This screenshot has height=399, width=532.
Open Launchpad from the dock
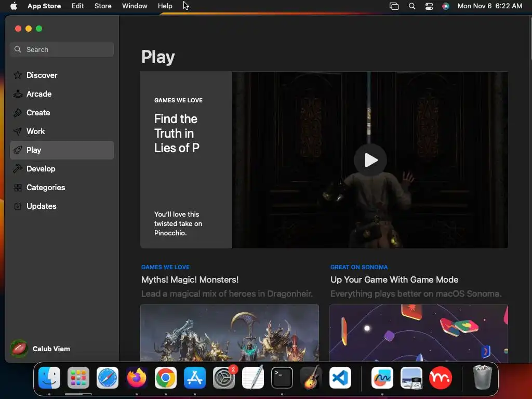pyautogui.click(x=78, y=378)
